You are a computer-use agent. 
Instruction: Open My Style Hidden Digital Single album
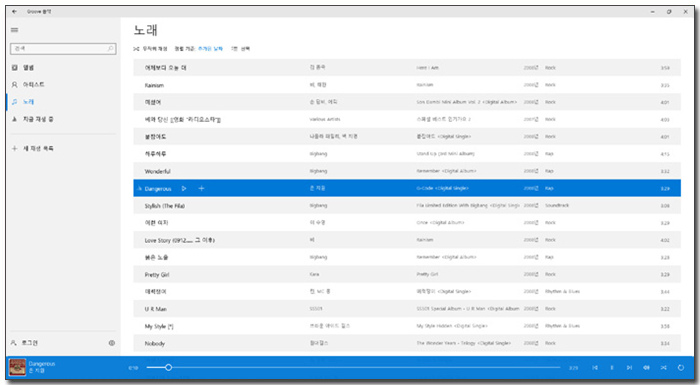pos(452,326)
